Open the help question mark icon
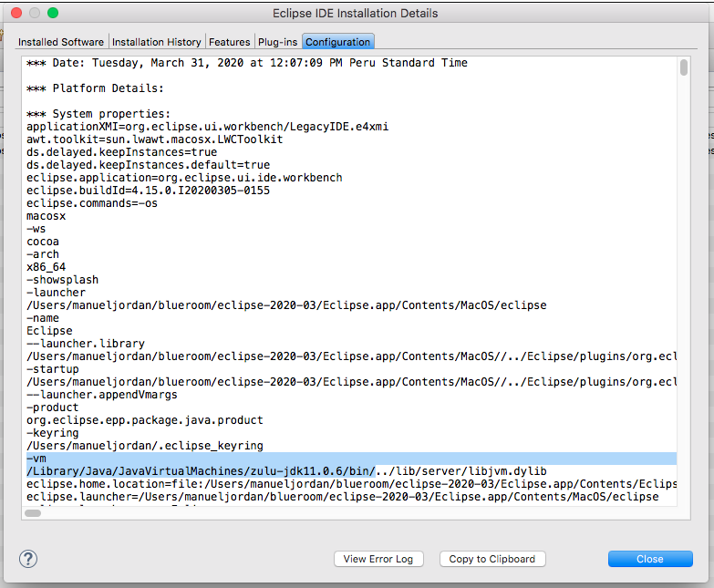The height and width of the screenshot is (588, 714). click(28, 559)
